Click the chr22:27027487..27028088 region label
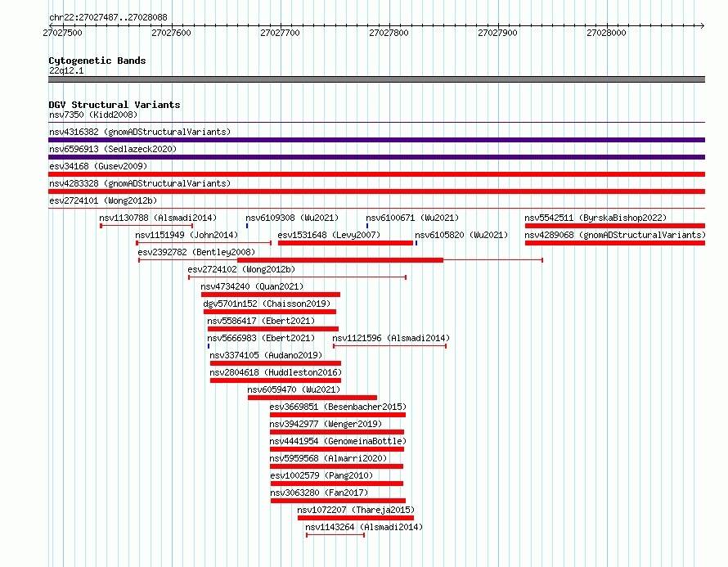The height and width of the screenshot is (567, 728). (x=108, y=17)
